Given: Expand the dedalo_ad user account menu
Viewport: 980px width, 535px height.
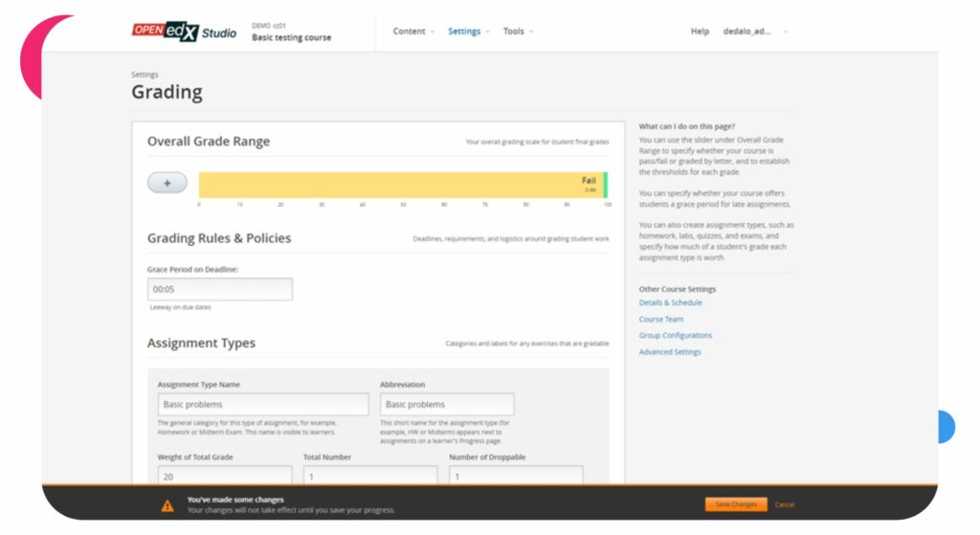Looking at the screenshot, I should click(755, 32).
